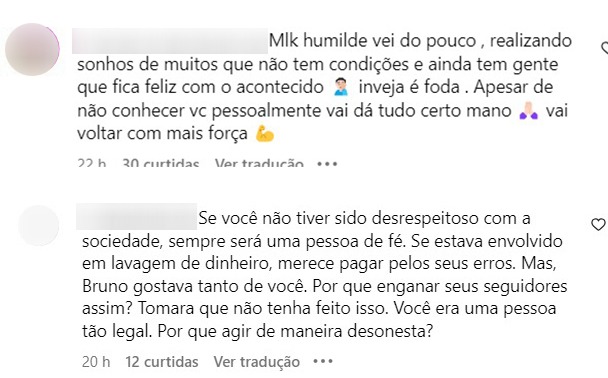Open profile picture of 'Mlk humilde' commenter
Image resolution: width=608 pixels, height=378 pixels.
tap(32, 49)
